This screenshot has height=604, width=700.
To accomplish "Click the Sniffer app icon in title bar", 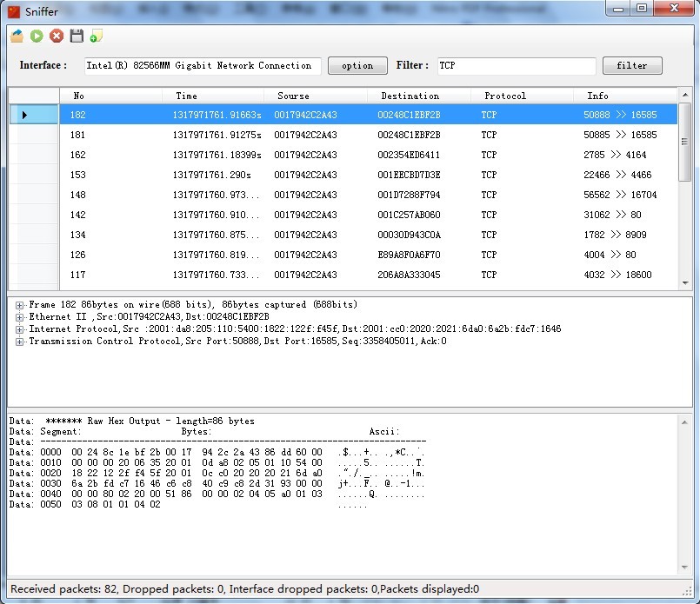I will point(14,11).
